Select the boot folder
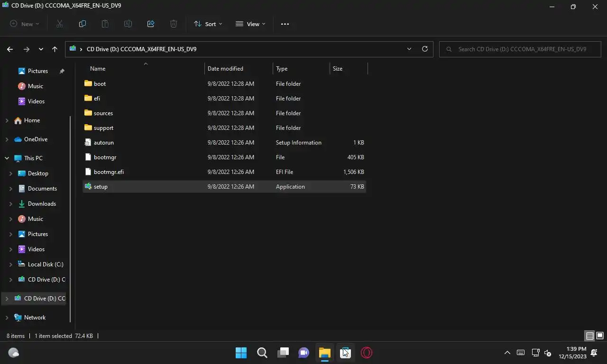Image resolution: width=607 pixels, height=364 pixels. pos(224,83)
